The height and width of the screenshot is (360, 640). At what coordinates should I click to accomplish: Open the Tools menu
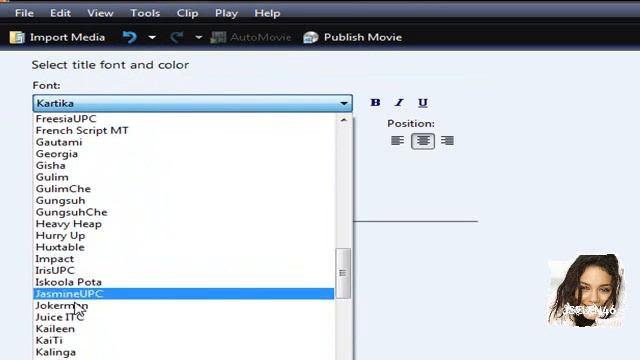[145, 13]
